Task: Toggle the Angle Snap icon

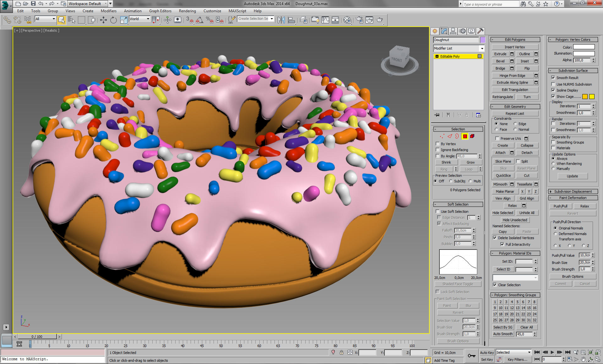Action: 199,20
